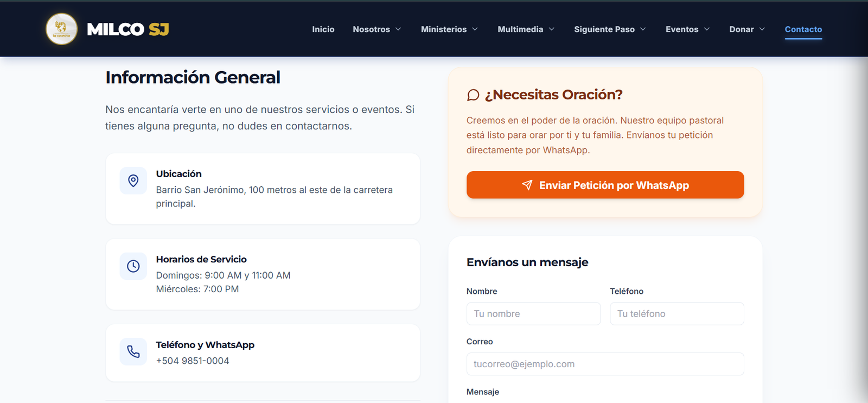Expand the chevron next to Siguiente Paso
This screenshot has width=868, height=403.
(x=643, y=29)
